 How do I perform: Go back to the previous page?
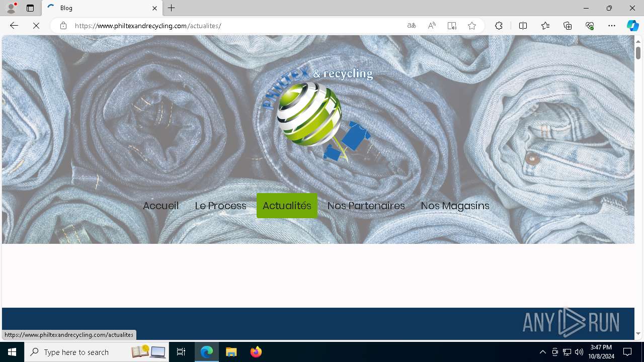14,26
